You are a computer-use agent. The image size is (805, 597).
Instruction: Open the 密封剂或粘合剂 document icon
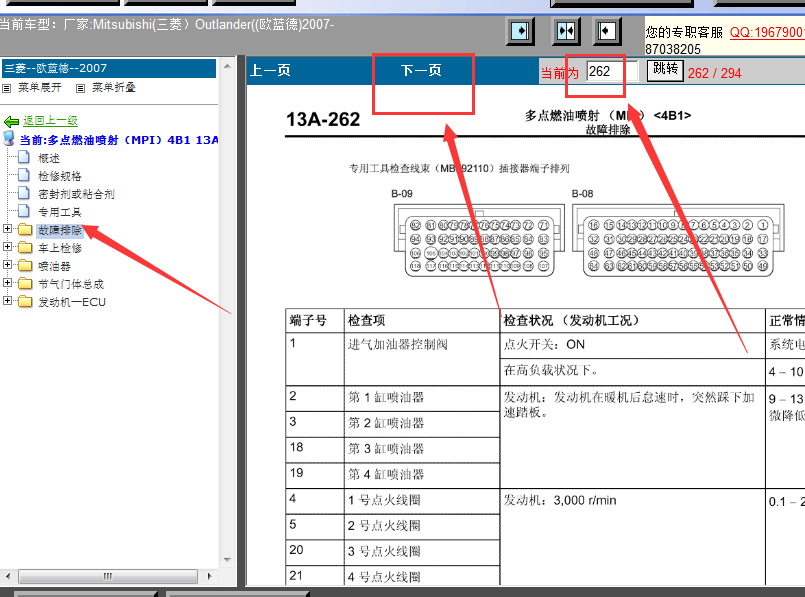[x=24, y=193]
